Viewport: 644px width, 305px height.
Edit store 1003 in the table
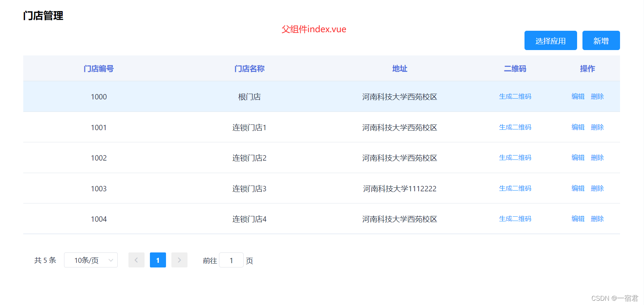point(578,188)
